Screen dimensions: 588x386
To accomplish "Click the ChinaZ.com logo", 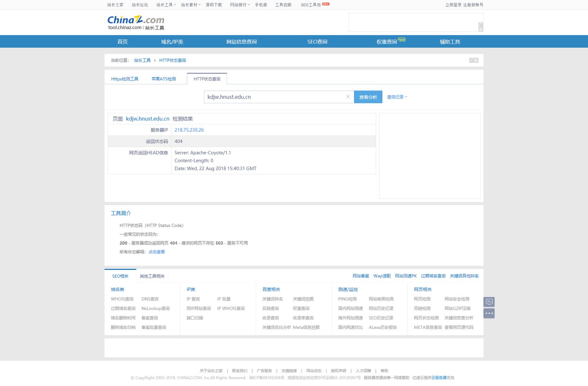I will click(136, 22).
